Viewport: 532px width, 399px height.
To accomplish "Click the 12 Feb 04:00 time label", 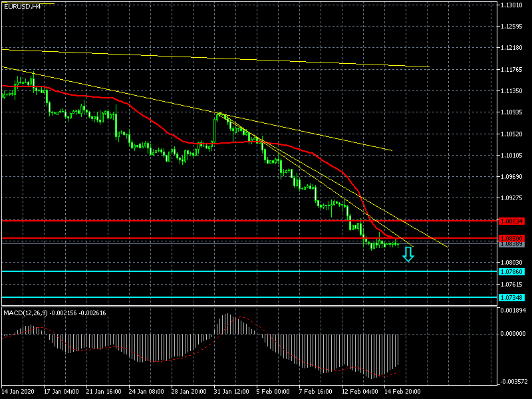I will 358,392.
